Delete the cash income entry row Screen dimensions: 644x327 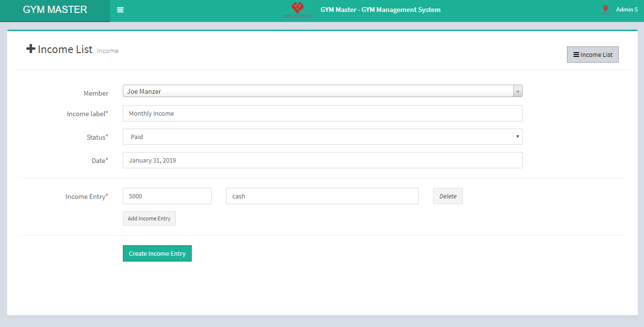click(448, 196)
